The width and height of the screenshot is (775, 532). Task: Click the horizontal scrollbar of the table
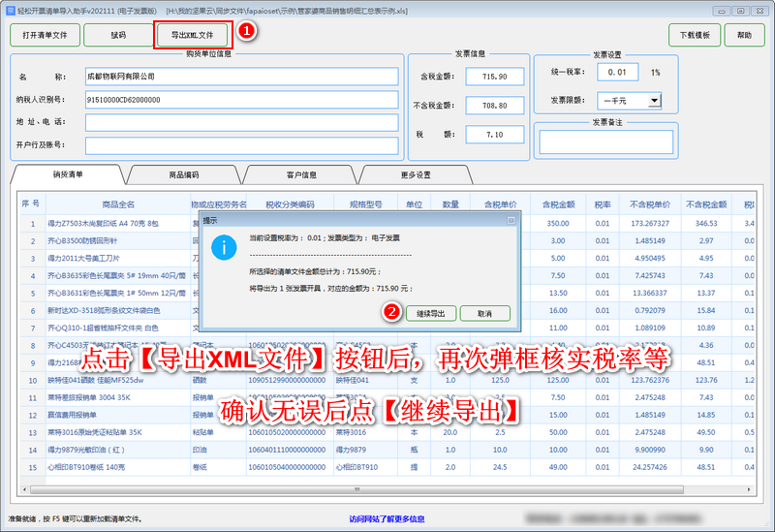[x=356, y=489]
